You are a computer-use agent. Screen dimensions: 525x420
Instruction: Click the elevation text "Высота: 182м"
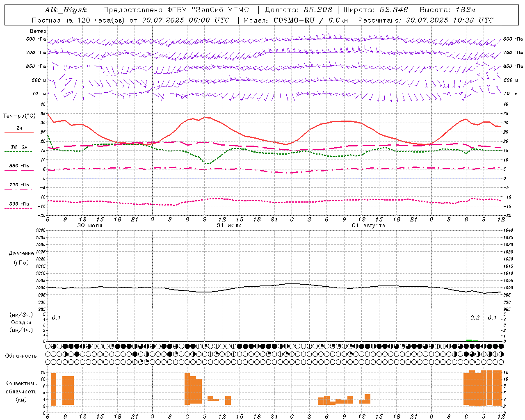(447, 10)
